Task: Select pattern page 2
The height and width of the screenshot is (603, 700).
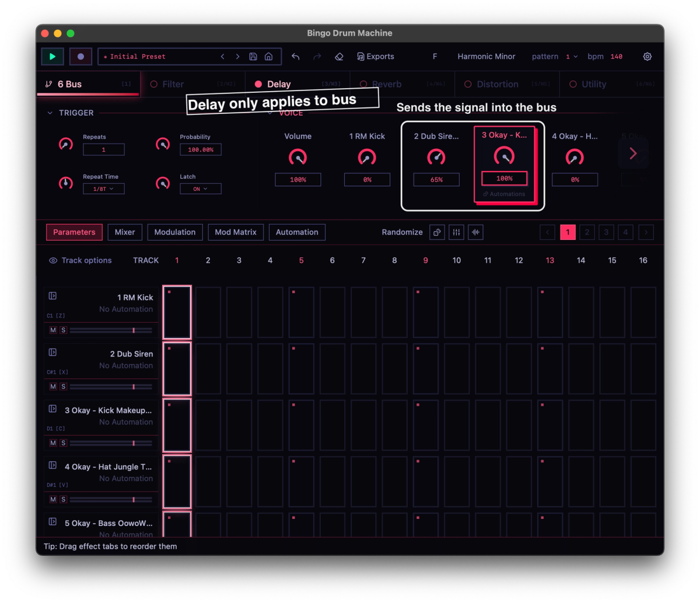Action: point(587,232)
